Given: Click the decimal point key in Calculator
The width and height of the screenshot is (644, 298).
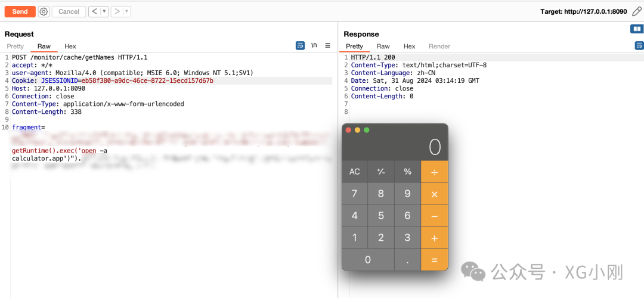Looking at the screenshot, I should 407,260.
